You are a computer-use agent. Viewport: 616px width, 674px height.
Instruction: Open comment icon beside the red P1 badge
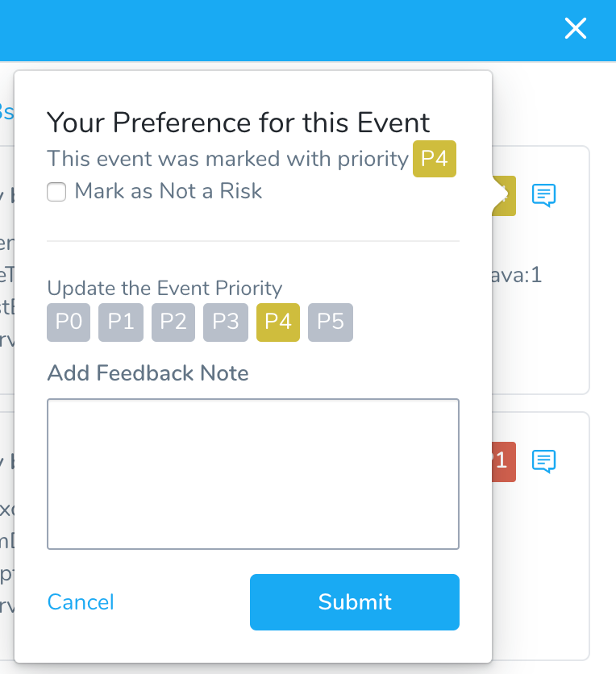543,461
